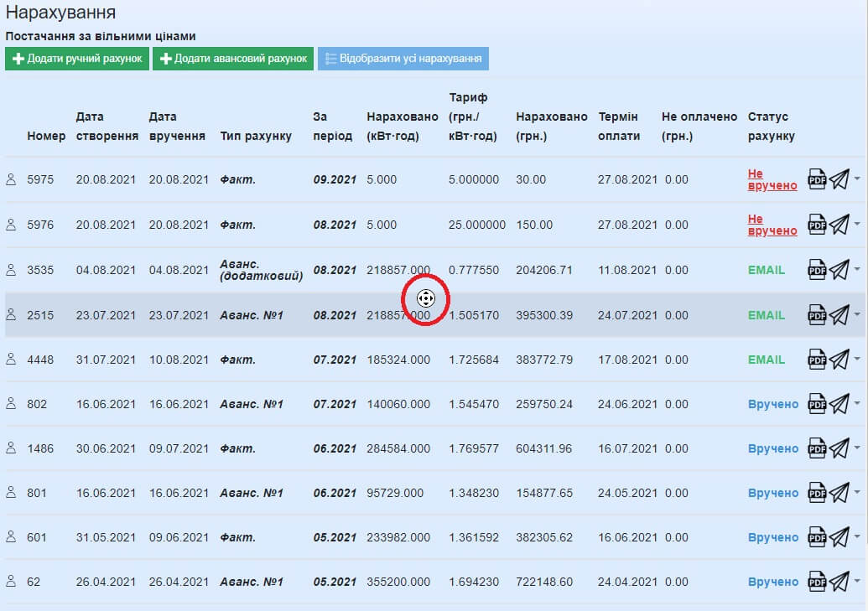Viewport: 868px width, 611px height.
Task: Open PDF for invoice 5975
Action: [x=817, y=179]
